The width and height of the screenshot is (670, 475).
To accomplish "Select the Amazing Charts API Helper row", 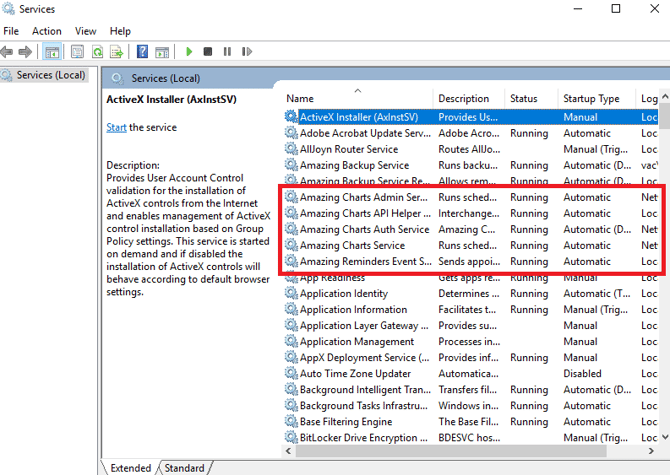I will (471, 213).
